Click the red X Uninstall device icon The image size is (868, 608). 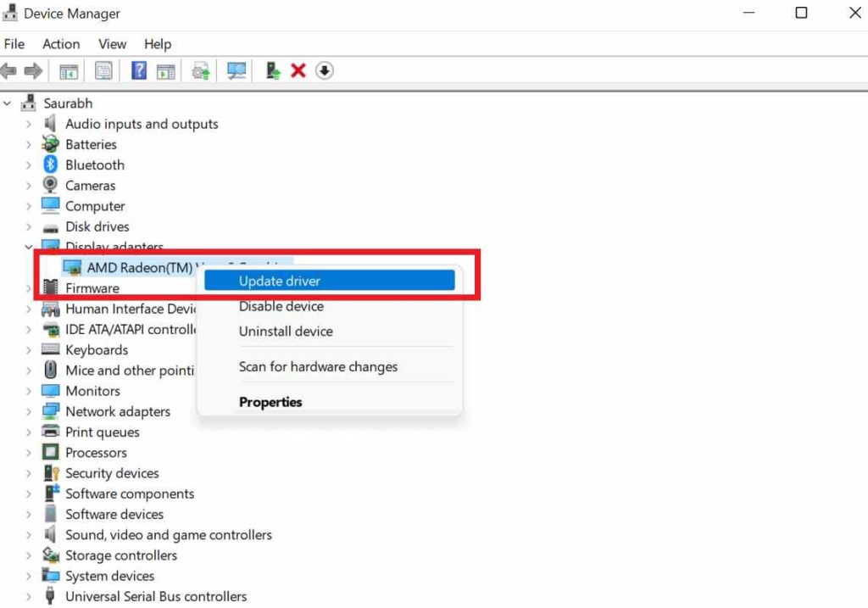click(298, 70)
